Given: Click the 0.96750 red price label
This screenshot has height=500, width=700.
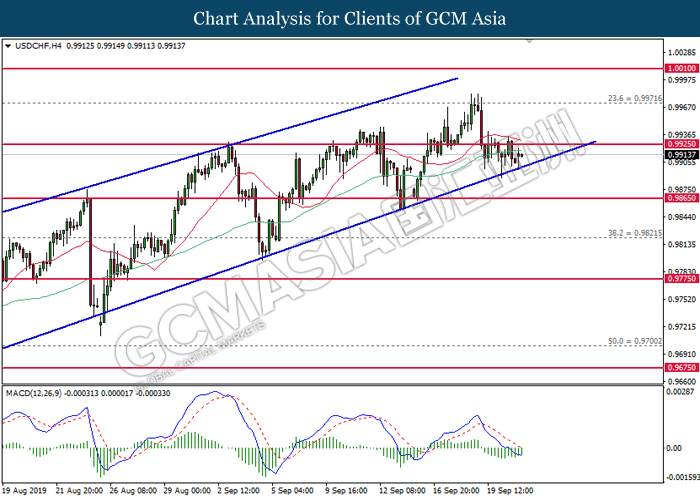Looking at the screenshot, I should click(682, 367).
